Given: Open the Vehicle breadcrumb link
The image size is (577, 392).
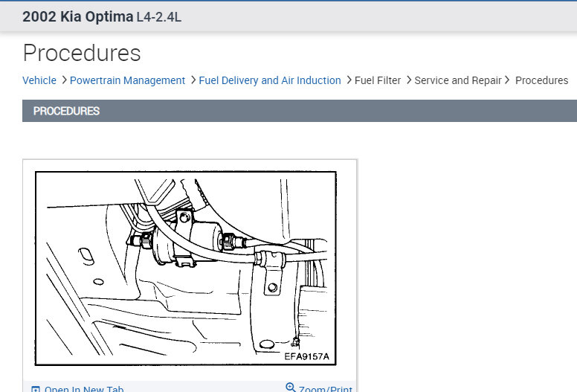Looking at the screenshot, I should pyautogui.click(x=39, y=80).
